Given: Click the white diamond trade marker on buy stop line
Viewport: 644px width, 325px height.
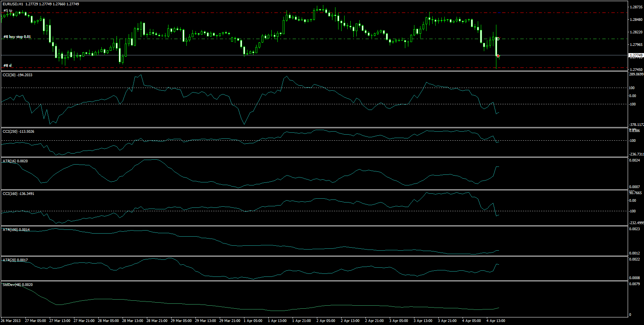Looking at the screenshot, I should pos(498,39).
